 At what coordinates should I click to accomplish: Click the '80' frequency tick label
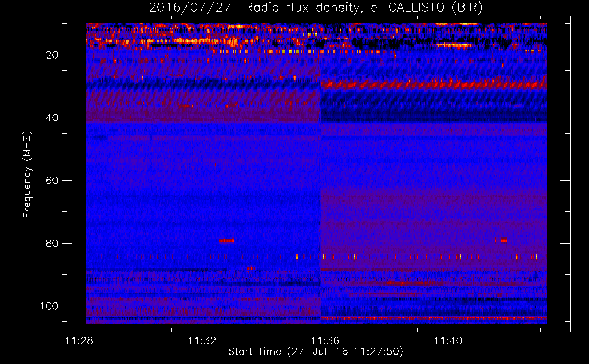pyautogui.click(x=52, y=244)
